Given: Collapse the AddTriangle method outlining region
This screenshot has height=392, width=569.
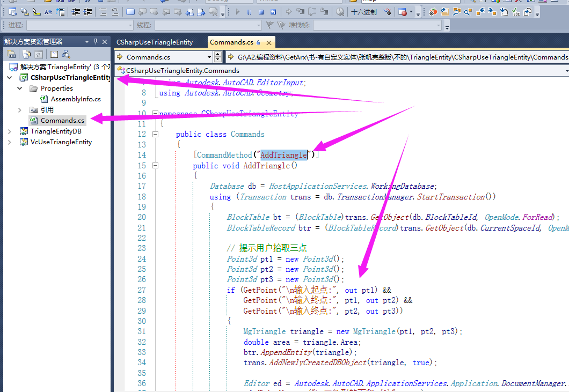Looking at the screenshot, I should click(x=155, y=166).
